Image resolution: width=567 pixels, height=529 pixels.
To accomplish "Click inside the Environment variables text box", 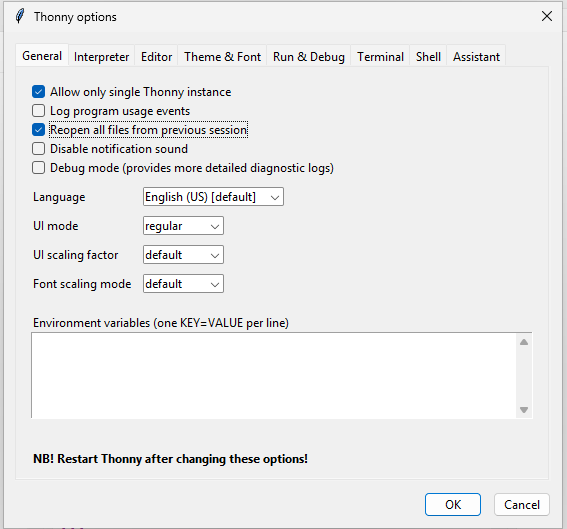I will [x=274, y=375].
